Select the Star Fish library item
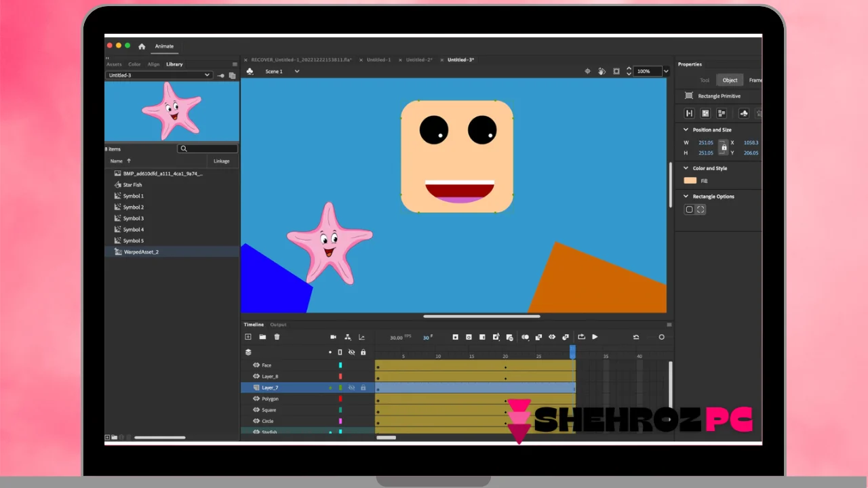Image resolution: width=868 pixels, height=488 pixels. pos(132,185)
